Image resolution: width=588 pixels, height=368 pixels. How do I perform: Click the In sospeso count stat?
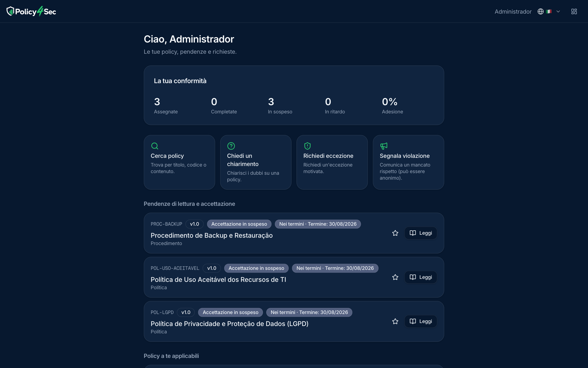click(280, 106)
